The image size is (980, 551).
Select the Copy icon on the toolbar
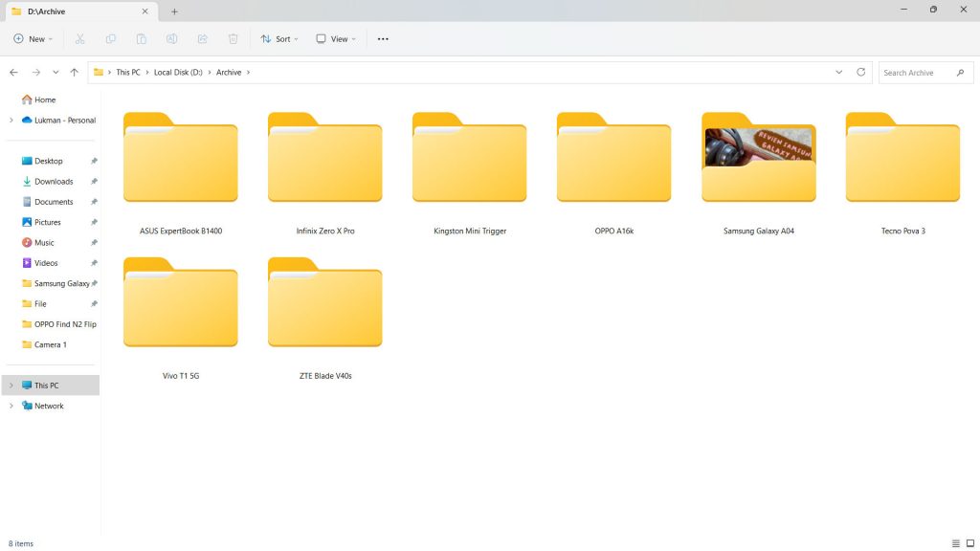[x=110, y=38]
